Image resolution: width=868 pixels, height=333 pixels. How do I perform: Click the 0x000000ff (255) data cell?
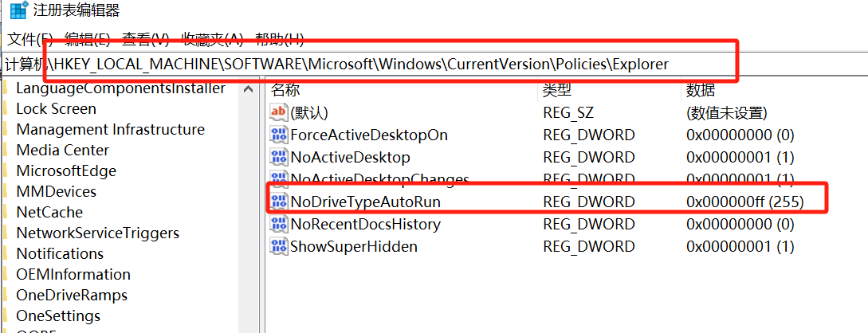(744, 202)
